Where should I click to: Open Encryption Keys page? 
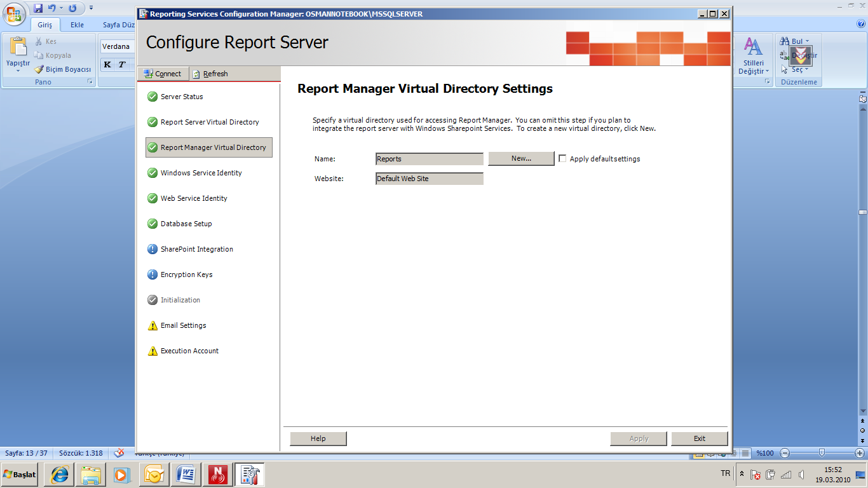click(180, 274)
